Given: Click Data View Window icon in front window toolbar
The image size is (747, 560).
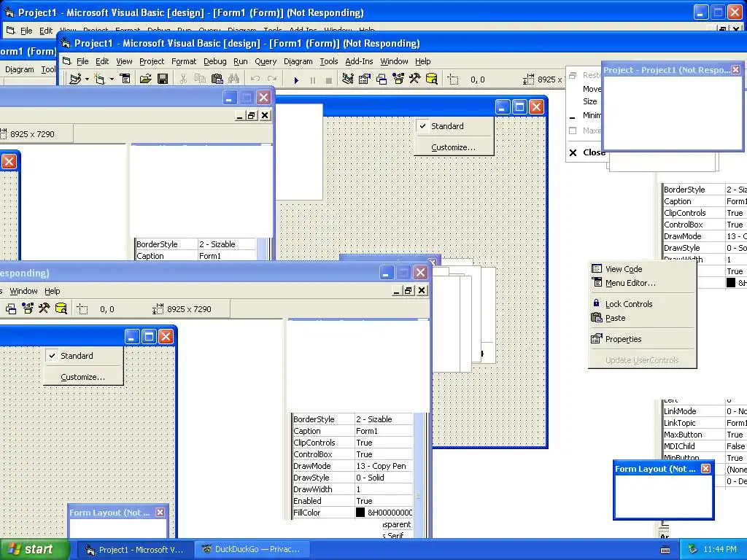Looking at the screenshot, I should (432, 79).
